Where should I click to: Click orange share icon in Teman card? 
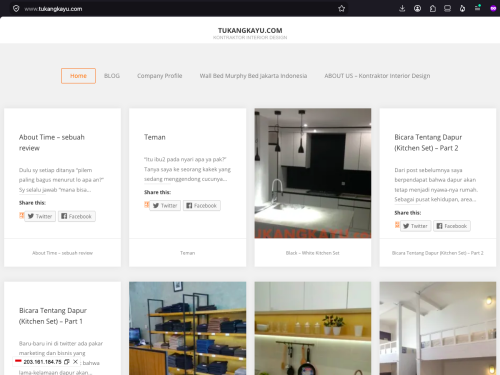[146, 205]
